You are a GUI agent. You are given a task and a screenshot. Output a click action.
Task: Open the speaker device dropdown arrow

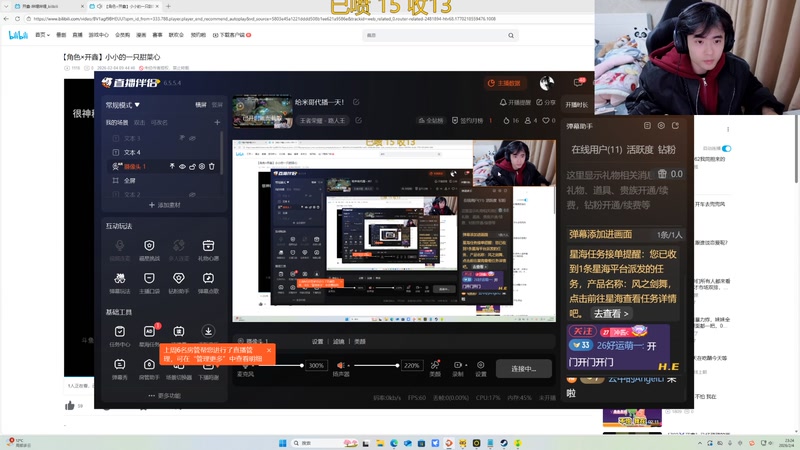coord(348,365)
